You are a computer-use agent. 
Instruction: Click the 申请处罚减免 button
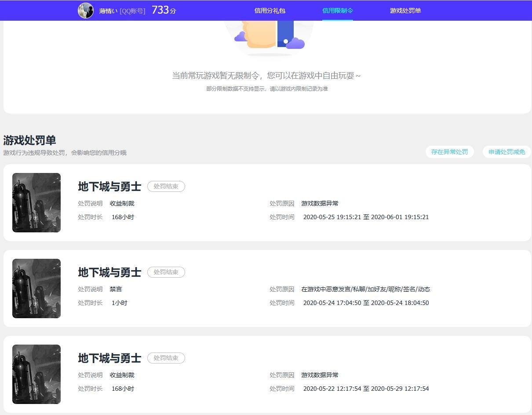pos(507,152)
